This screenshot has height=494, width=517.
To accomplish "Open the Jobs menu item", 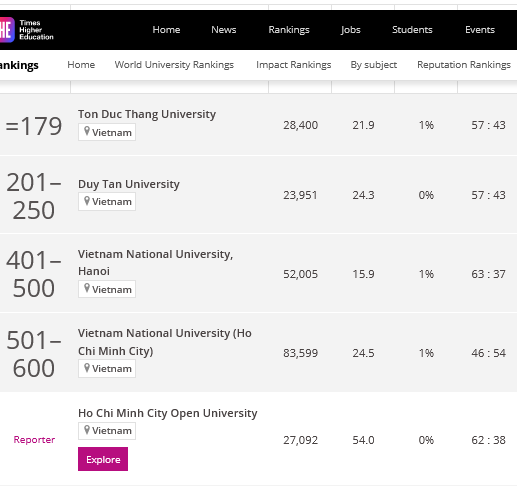I will tap(350, 30).
